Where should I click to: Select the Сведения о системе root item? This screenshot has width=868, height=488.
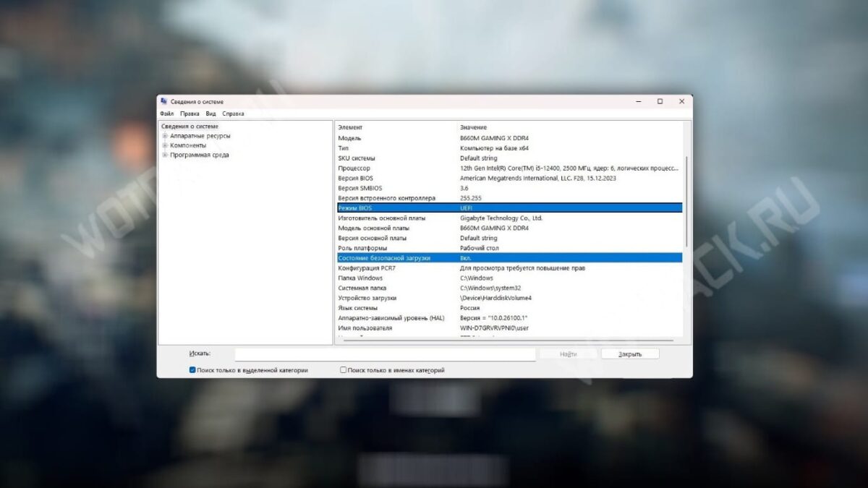(190, 127)
